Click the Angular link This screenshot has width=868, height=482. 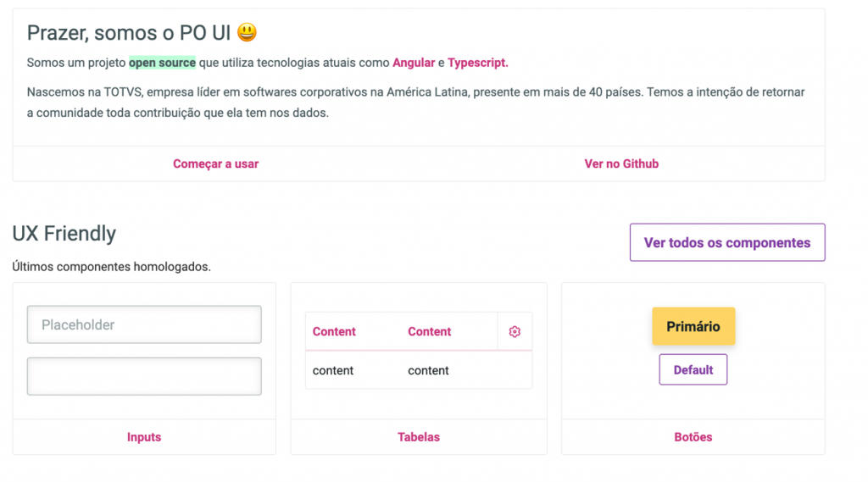[414, 63]
